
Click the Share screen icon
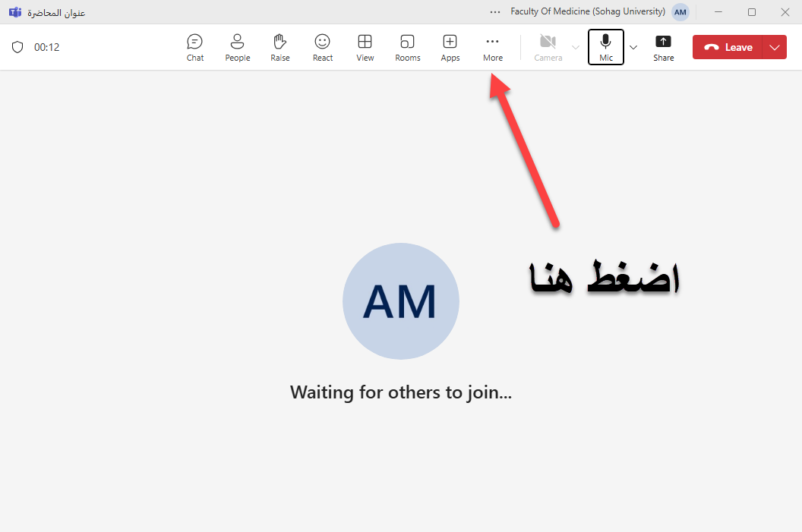point(663,47)
